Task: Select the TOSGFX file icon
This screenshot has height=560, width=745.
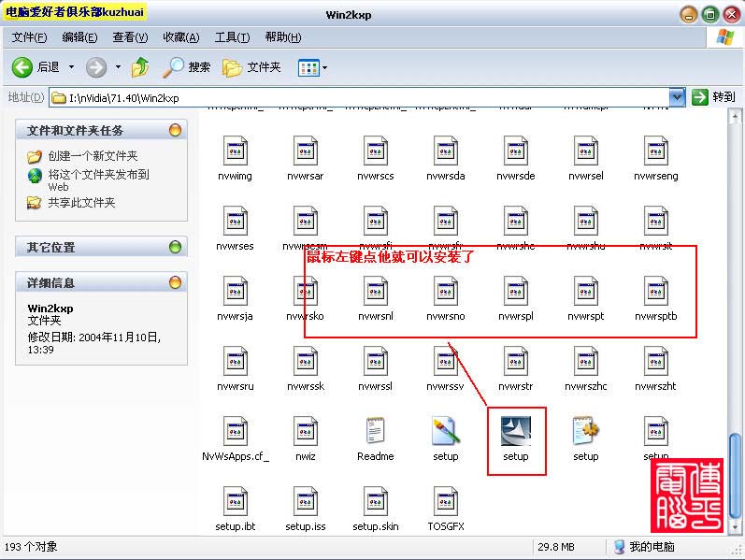Action: [446, 501]
